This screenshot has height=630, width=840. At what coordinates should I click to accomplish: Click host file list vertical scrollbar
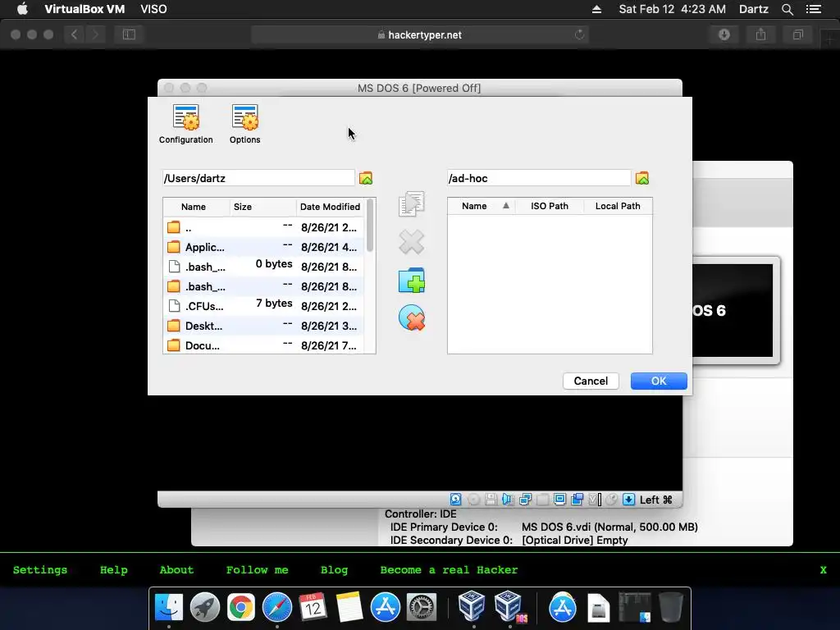(x=370, y=226)
